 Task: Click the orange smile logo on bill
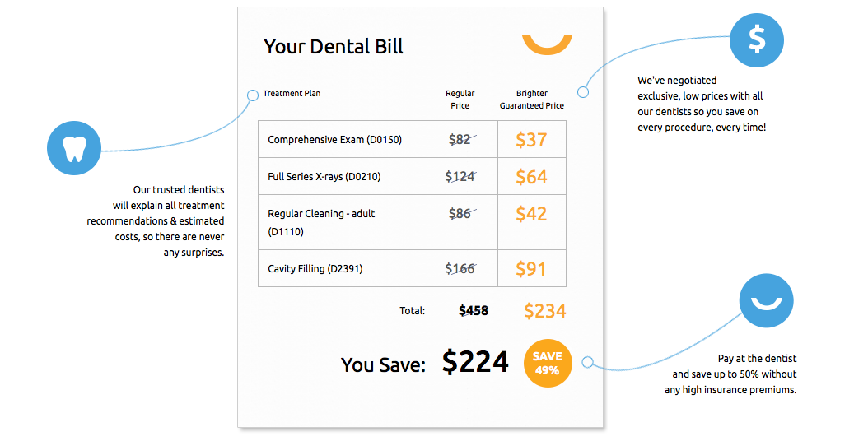pos(547,44)
